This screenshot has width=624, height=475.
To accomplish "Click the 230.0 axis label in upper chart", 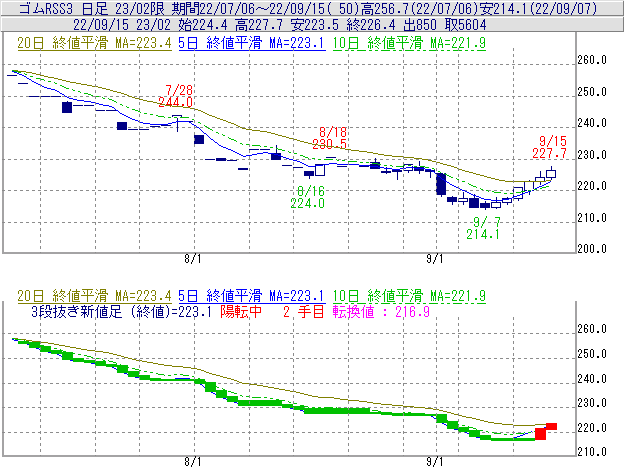I will pos(592,155).
